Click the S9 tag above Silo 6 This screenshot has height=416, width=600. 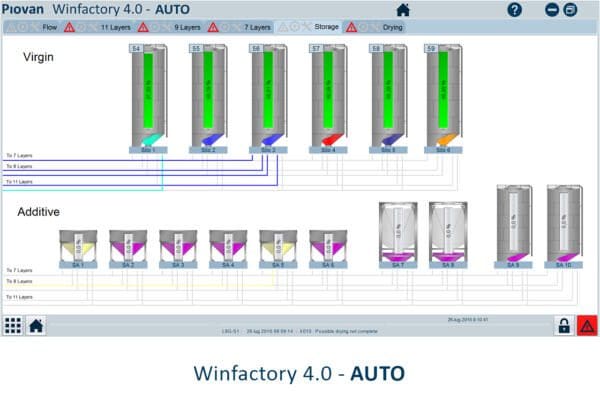coord(431,49)
